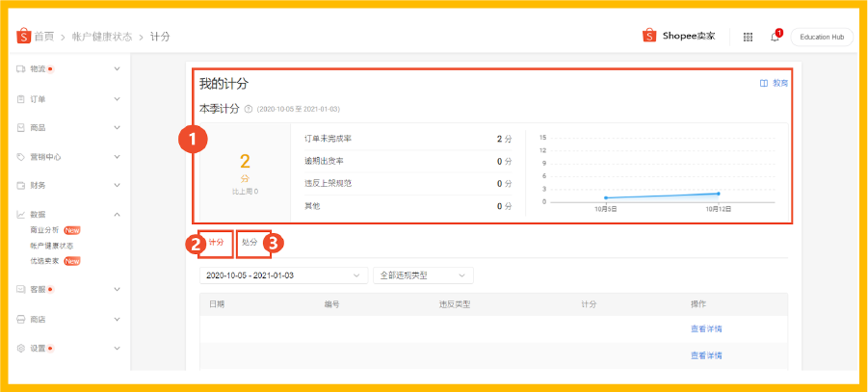Click the 编号 column header

(331, 304)
